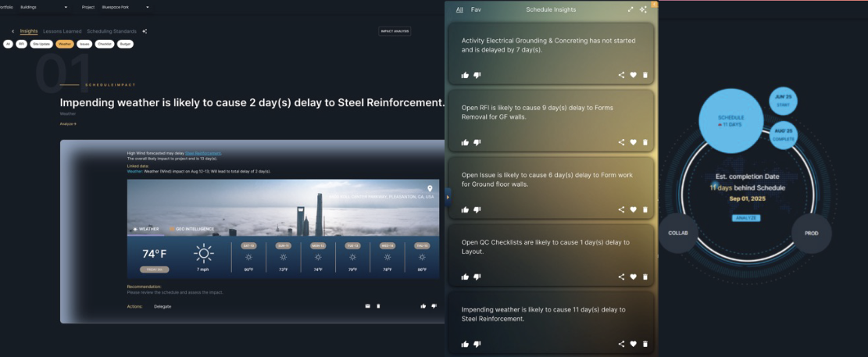Viewport: 868px width, 357px height.
Task: Favorite the Electrical Grounding & Concreting insight
Action: tap(634, 75)
